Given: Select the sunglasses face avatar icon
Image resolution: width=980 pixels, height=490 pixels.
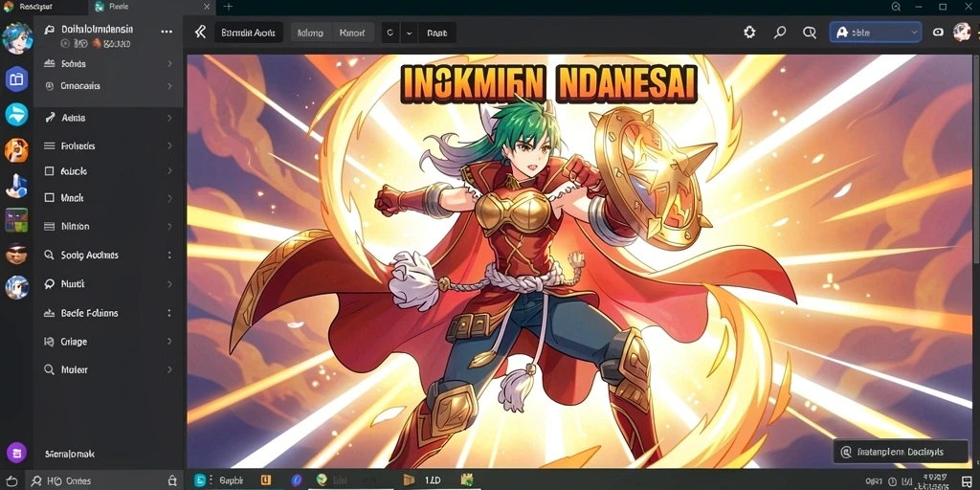Looking at the screenshot, I should tap(16, 254).
